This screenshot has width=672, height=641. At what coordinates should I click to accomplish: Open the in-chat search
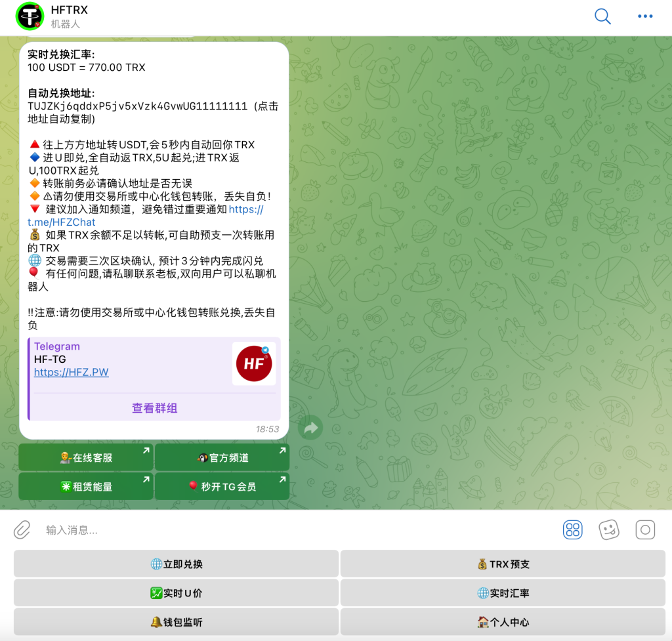coord(602,16)
